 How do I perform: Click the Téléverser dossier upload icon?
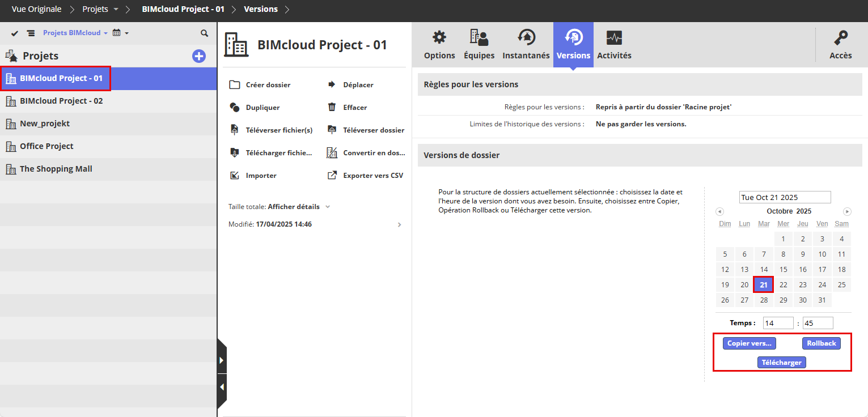pyautogui.click(x=332, y=130)
